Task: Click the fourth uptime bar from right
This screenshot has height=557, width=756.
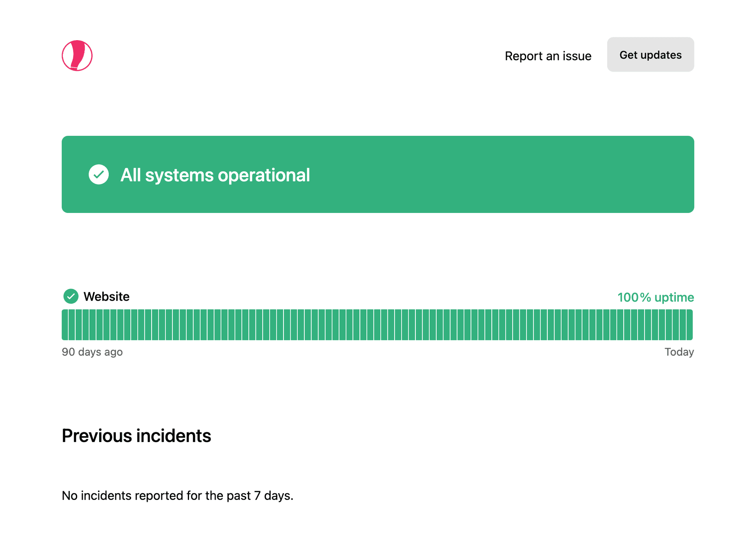Action: point(669,325)
